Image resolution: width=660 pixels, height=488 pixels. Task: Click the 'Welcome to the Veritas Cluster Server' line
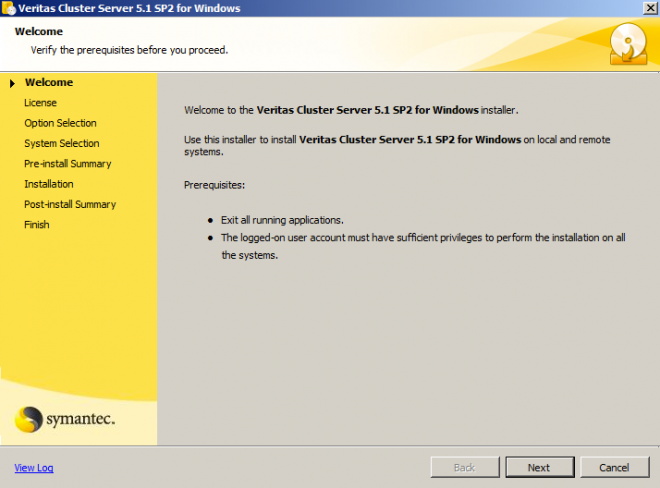coord(351,110)
